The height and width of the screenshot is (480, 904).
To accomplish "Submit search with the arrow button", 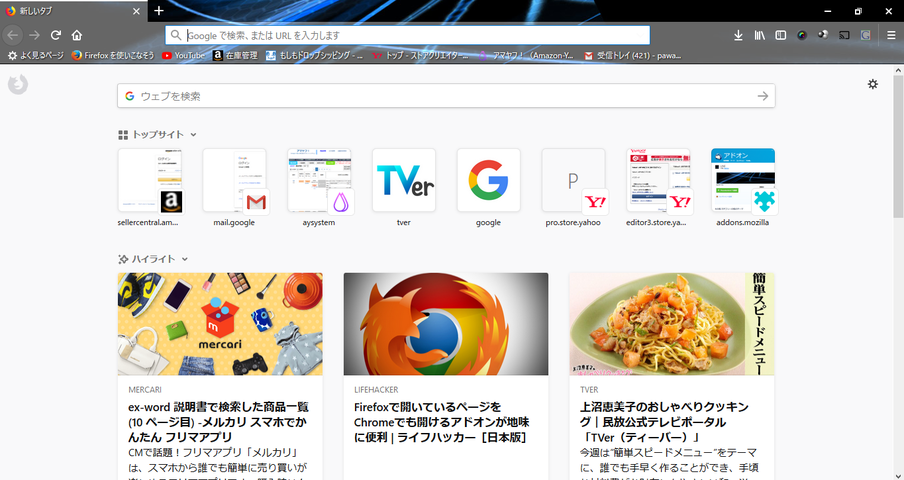I will (763, 96).
